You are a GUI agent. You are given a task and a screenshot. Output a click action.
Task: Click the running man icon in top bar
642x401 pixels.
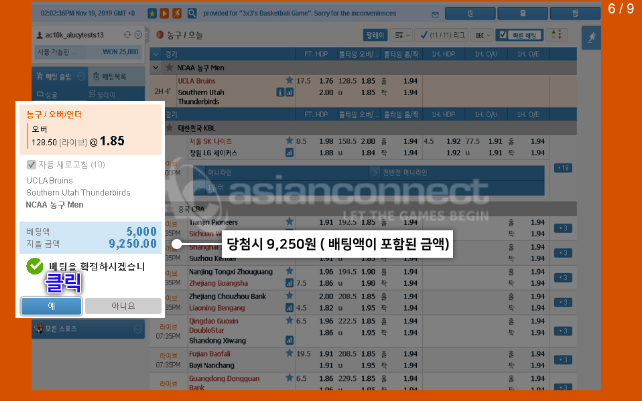pos(177,14)
